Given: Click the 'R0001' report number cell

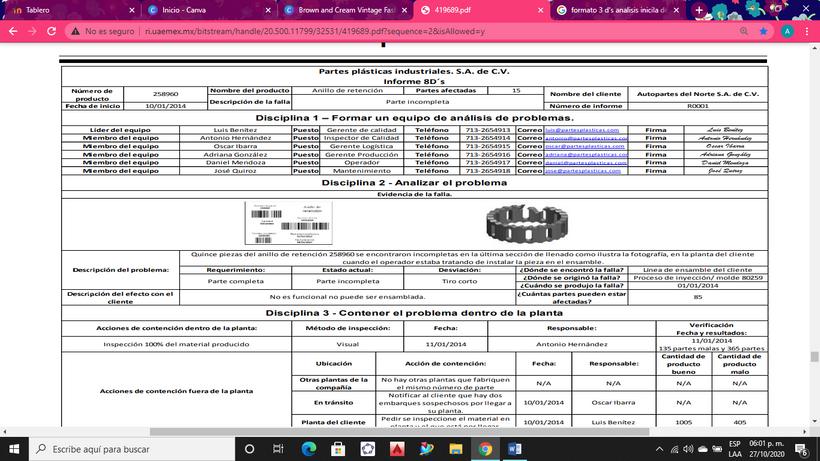Looking at the screenshot, I should [698, 106].
